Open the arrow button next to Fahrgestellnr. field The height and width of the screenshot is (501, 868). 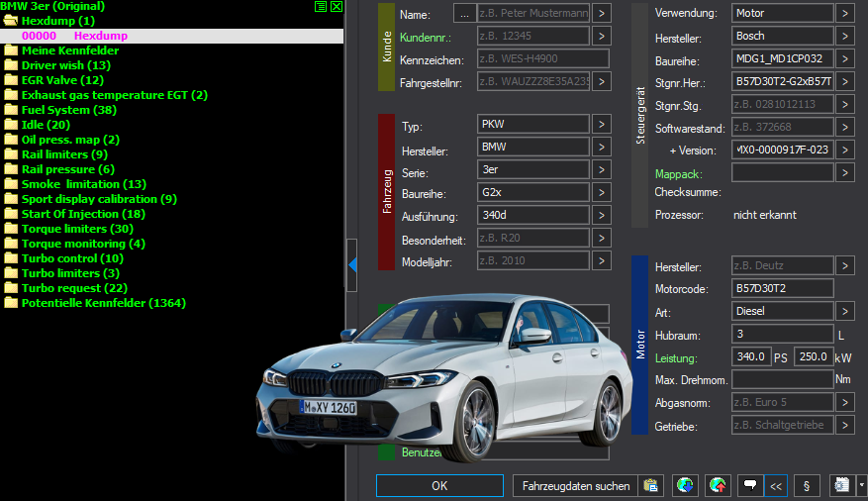pyautogui.click(x=602, y=81)
